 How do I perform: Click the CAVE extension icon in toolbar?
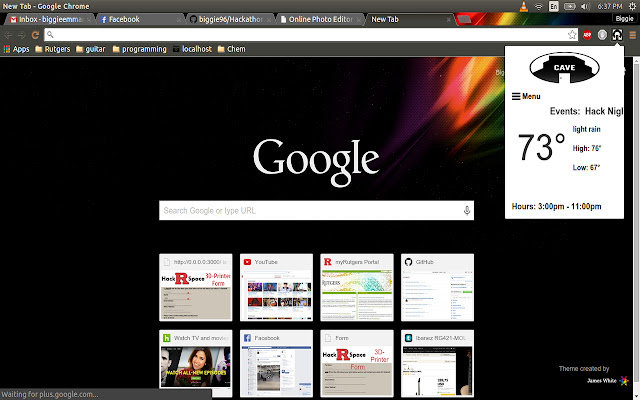[x=617, y=34]
